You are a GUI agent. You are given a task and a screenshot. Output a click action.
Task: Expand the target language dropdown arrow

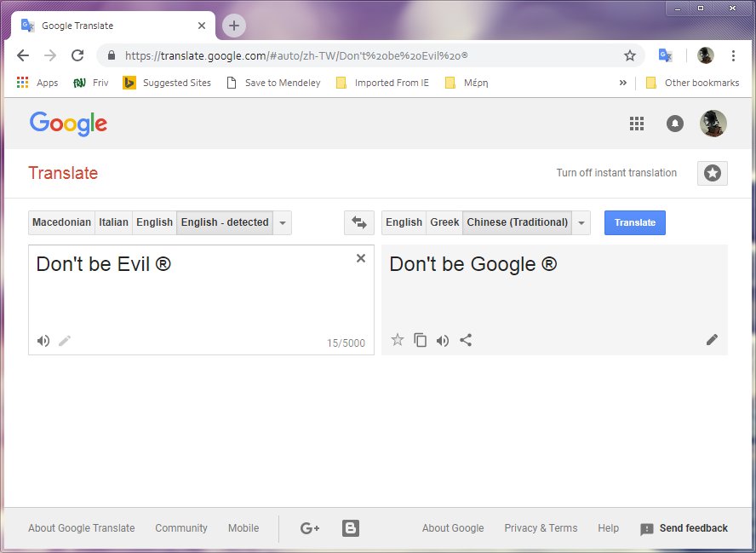(581, 222)
